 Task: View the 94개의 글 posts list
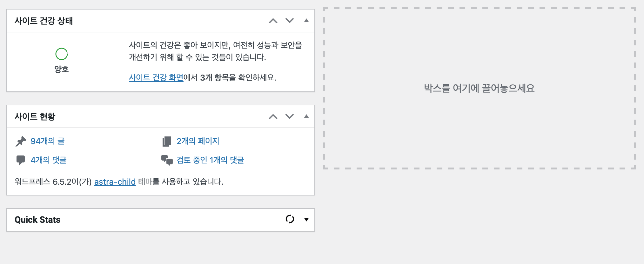point(48,141)
